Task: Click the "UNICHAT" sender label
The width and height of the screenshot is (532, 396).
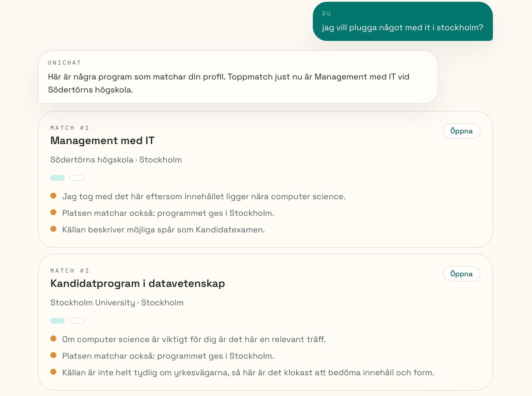Action: (x=65, y=63)
